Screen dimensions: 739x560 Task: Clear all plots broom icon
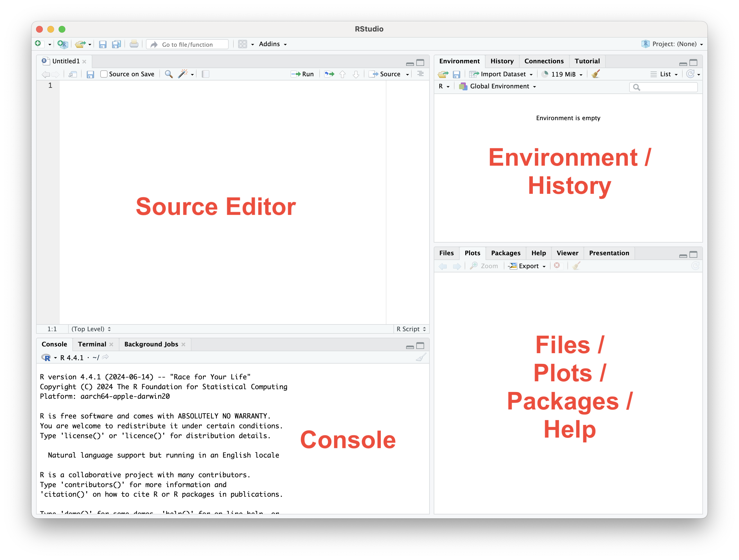tap(576, 266)
